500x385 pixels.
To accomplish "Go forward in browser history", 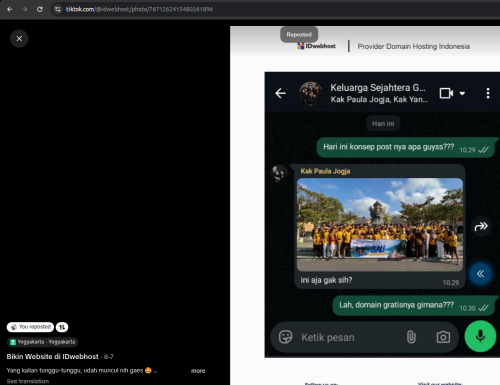I will click(25, 9).
